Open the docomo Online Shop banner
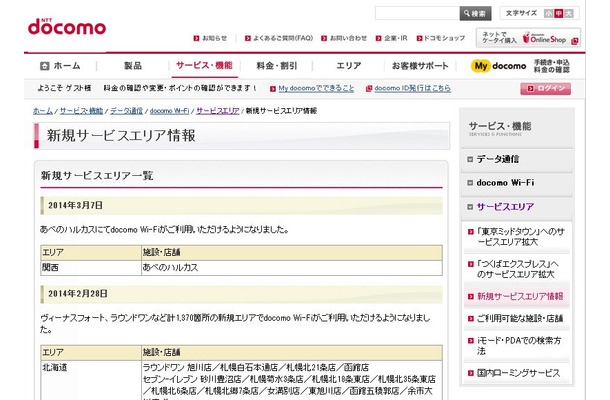Screen dimensions: 610x400 tap(528, 38)
